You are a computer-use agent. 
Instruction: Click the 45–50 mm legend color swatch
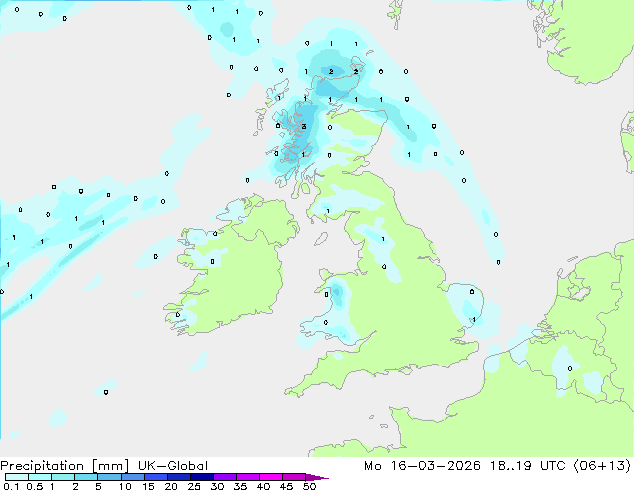click(294, 477)
